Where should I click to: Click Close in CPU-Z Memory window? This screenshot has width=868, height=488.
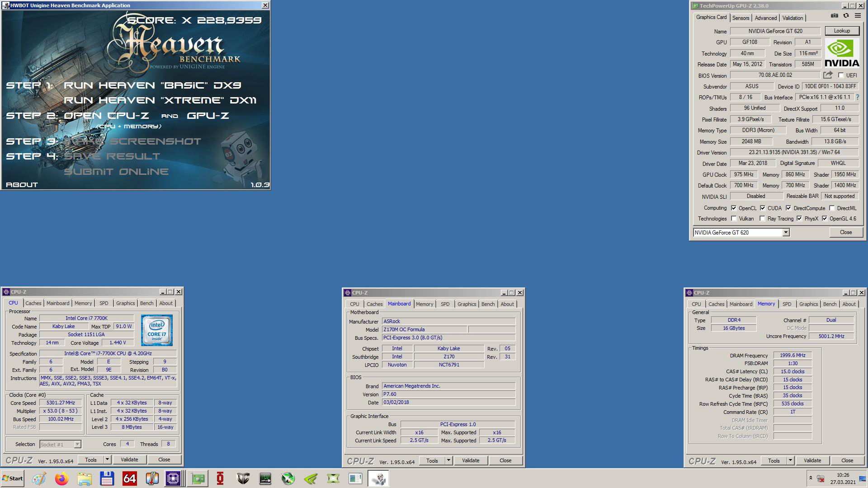(847, 460)
